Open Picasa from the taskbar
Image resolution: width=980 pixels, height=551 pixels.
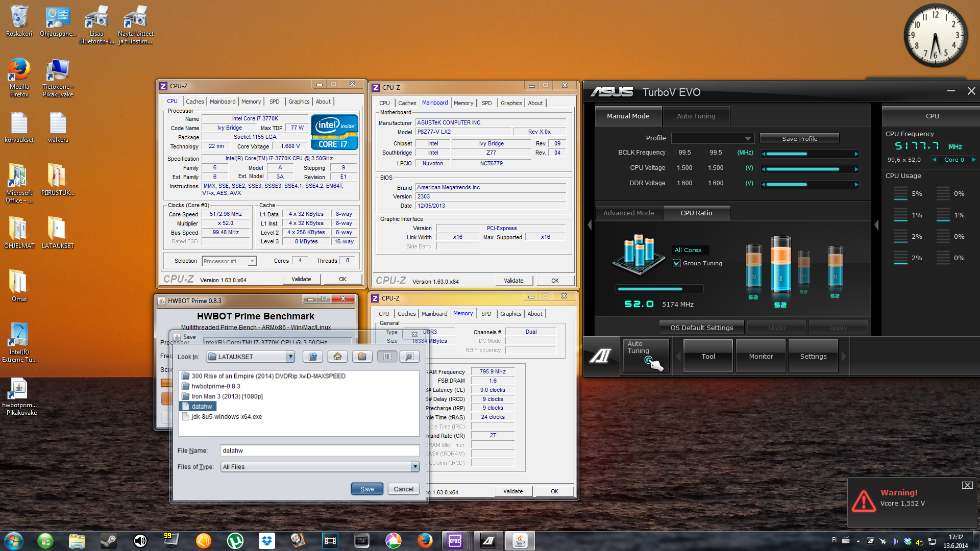[393, 540]
